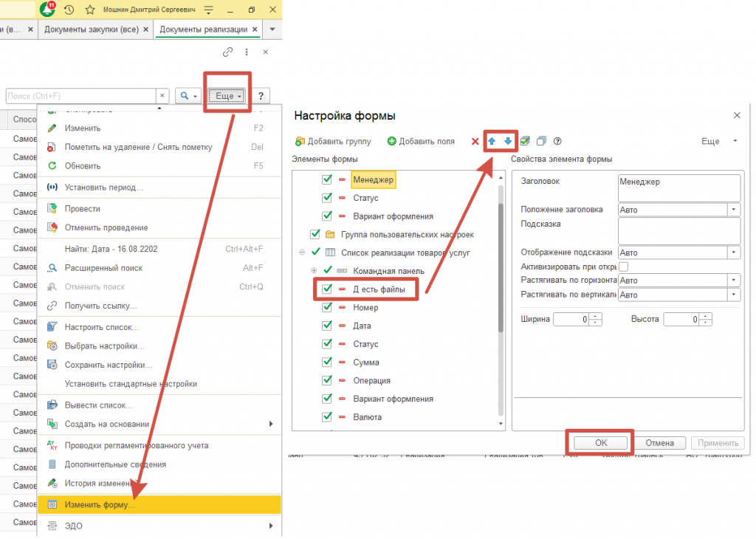The width and height of the screenshot is (756, 539).
Task: Toggle the Сумма element checkbox
Action: 327,362
